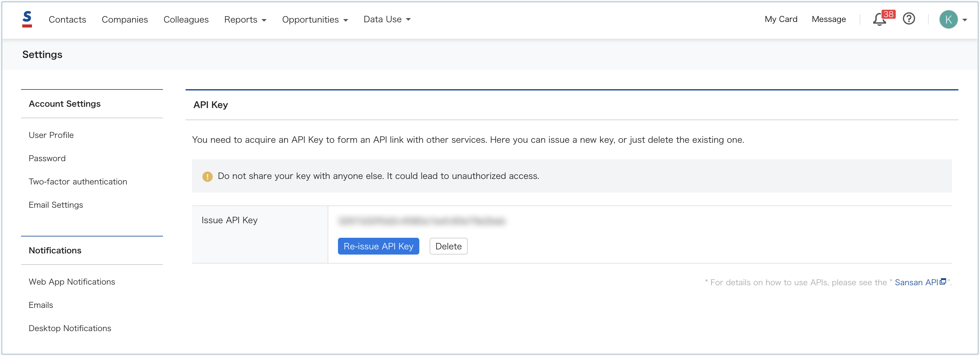
Task: Expand the Opportunities dropdown menu
Action: click(x=315, y=19)
